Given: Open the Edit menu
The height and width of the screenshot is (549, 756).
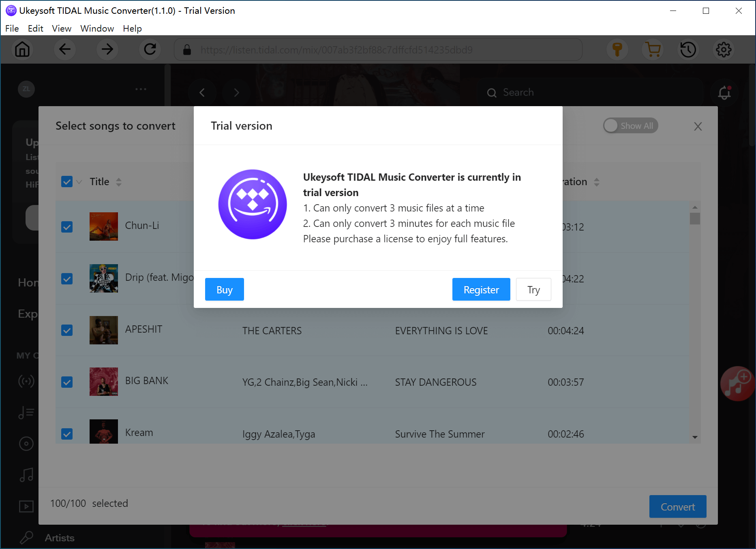Looking at the screenshot, I should (36, 28).
